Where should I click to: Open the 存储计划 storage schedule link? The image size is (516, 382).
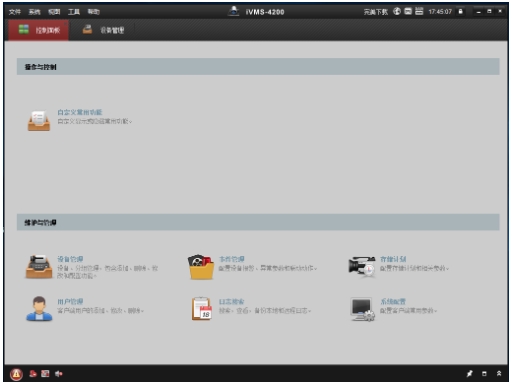click(393, 259)
